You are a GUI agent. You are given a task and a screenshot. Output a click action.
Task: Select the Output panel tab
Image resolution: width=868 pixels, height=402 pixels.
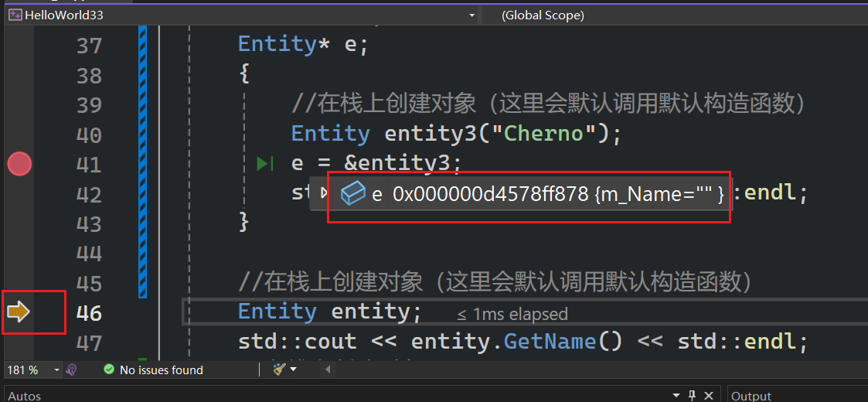click(751, 396)
